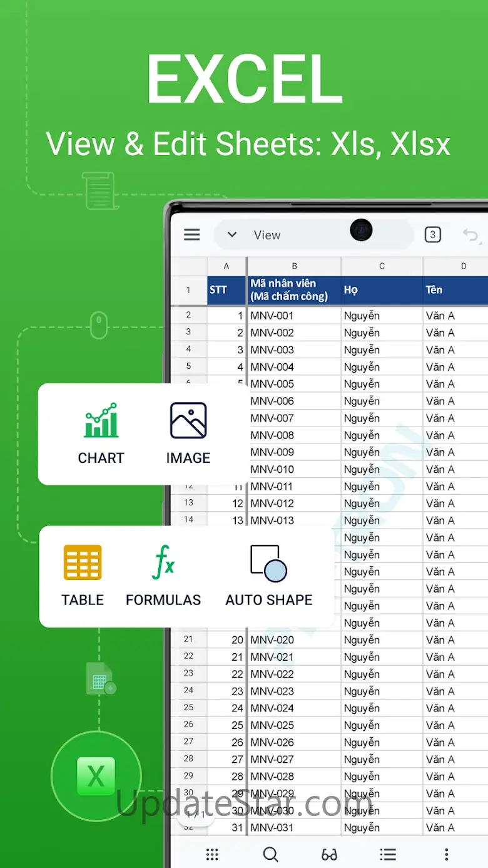The width and height of the screenshot is (488, 868).
Task: Select cell MNV-031
Action: coord(295,828)
